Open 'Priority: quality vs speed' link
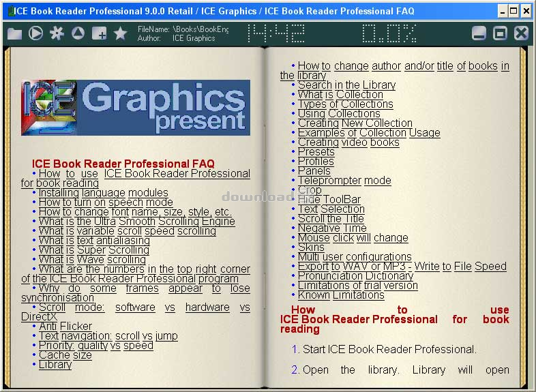This screenshot has width=536, height=392. pyautogui.click(x=96, y=346)
